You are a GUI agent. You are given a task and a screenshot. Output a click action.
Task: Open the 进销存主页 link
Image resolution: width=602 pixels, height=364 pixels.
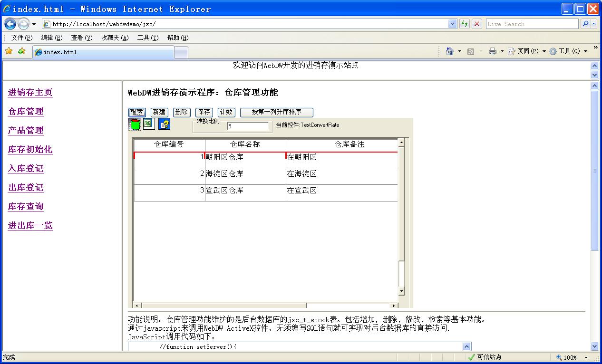point(30,93)
